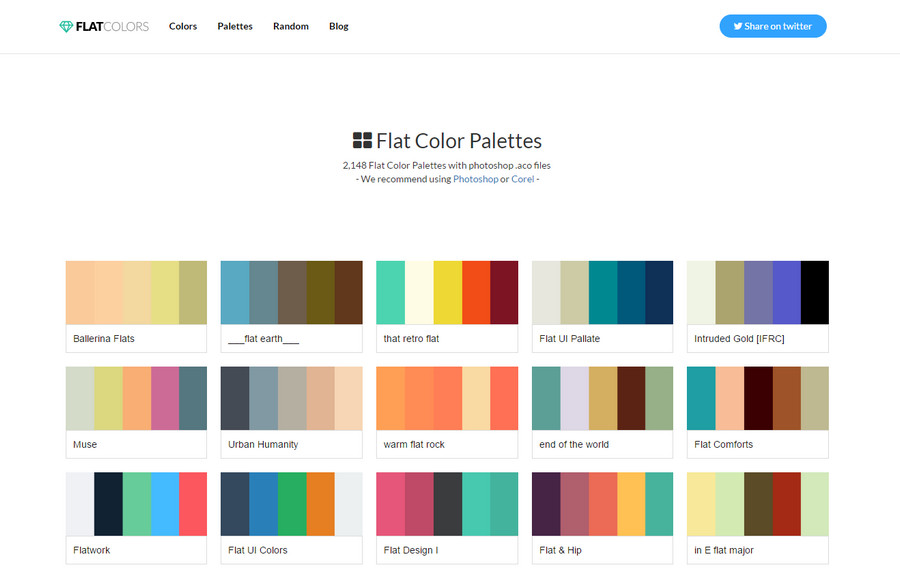Open the Flat UI Colors palette thumbnail
Screen dimensions: 900x568
pyautogui.click(x=291, y=503)
